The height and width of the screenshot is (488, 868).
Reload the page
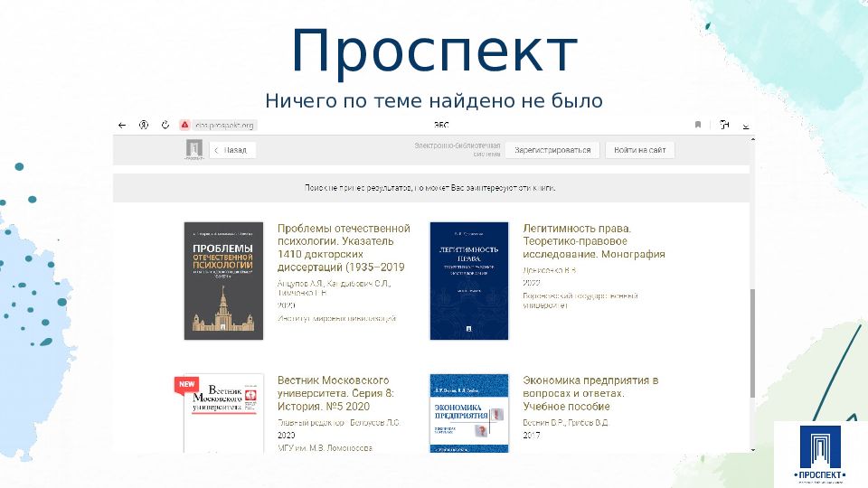pos(165,125)
